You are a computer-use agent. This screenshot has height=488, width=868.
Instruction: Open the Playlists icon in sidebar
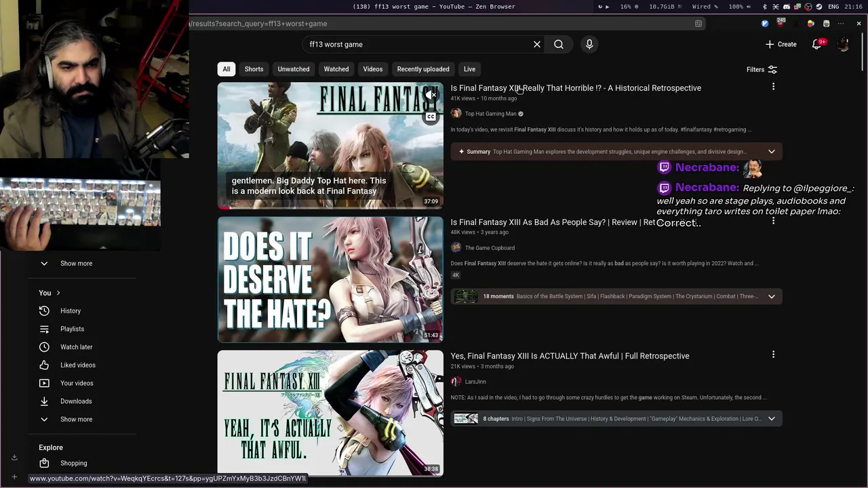[x=44, y=329]
